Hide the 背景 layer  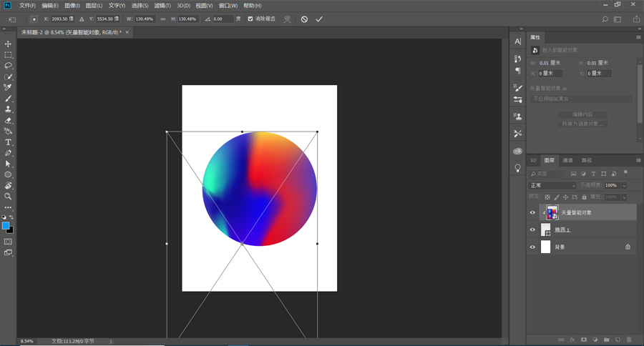(x=532, y=247)
